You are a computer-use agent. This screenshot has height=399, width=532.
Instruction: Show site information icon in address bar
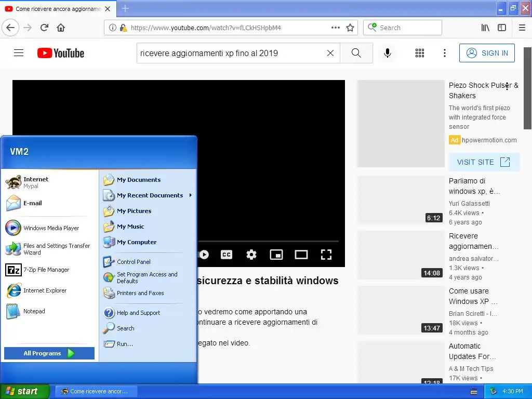(112, 28)
